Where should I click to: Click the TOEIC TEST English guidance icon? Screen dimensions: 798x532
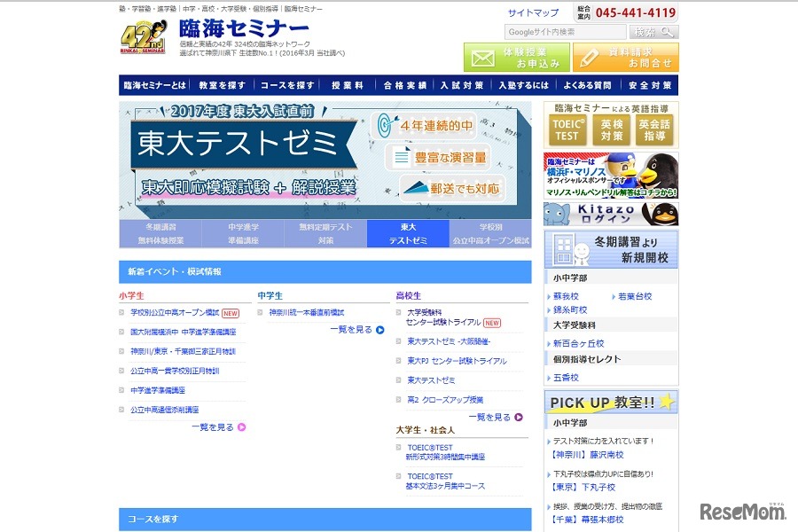566,128
